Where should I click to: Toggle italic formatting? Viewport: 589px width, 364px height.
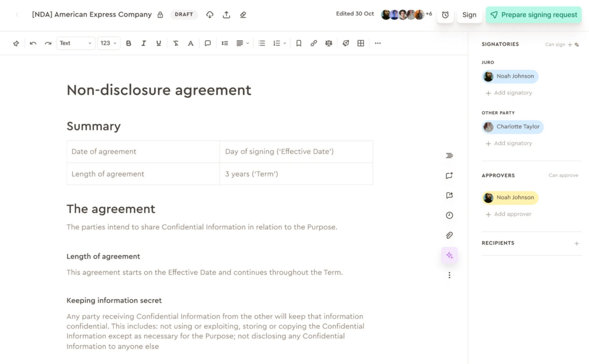[x=144, y=43]
